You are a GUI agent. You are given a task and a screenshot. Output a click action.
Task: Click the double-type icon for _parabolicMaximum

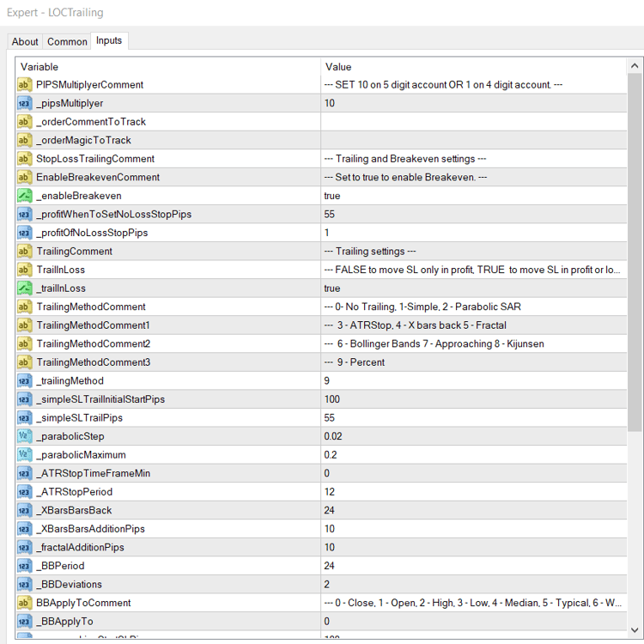click(x=24, y=454)
